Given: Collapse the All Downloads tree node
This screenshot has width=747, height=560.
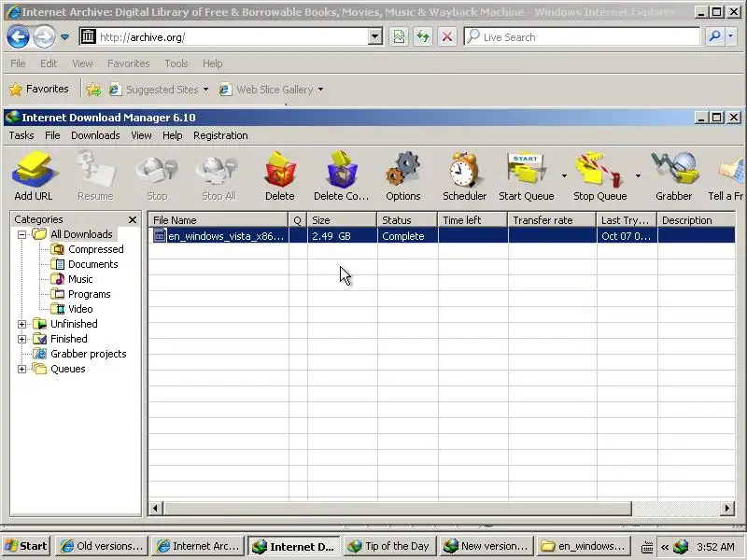Looking at the screenshot, I should pos(21,234).
